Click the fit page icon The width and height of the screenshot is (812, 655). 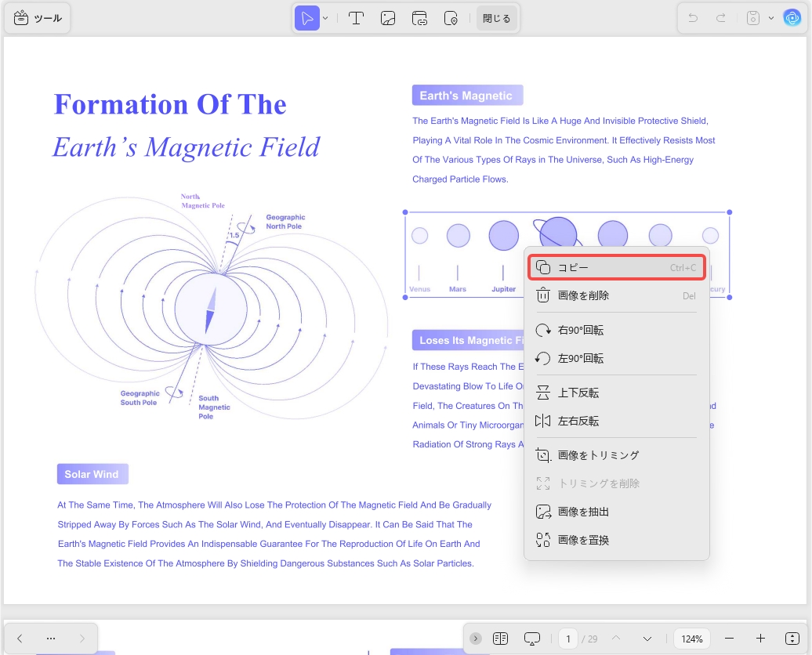click(x=792, y=639)
